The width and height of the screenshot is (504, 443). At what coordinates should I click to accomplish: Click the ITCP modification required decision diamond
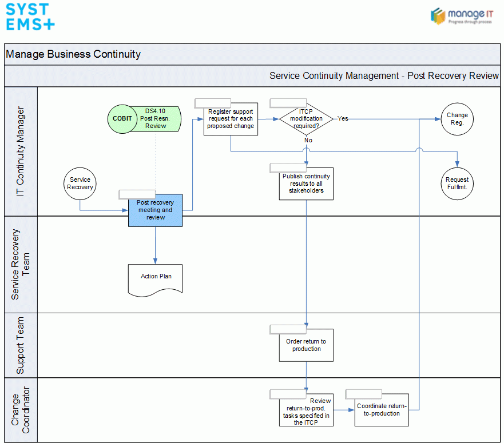[x=306, y=119]
